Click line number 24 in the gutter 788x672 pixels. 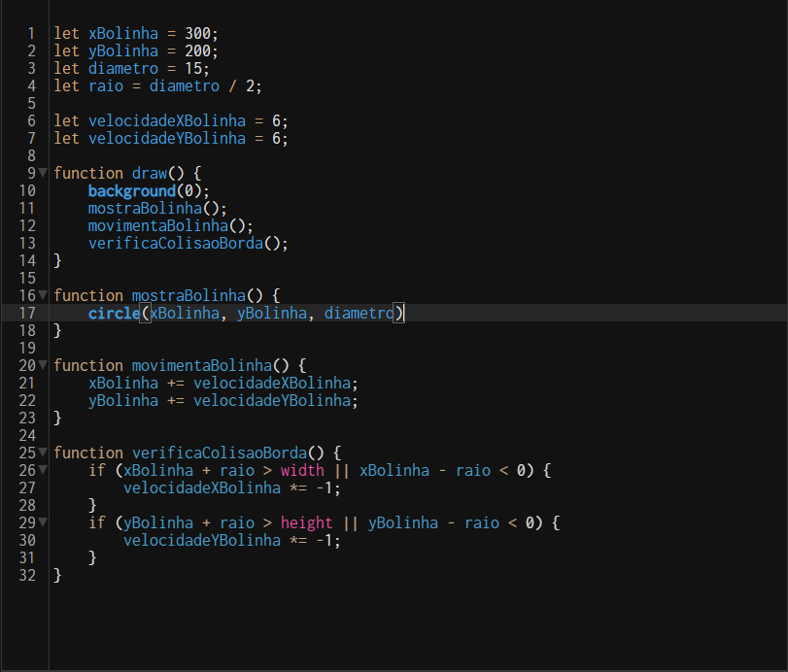click(x=27, y=435)
